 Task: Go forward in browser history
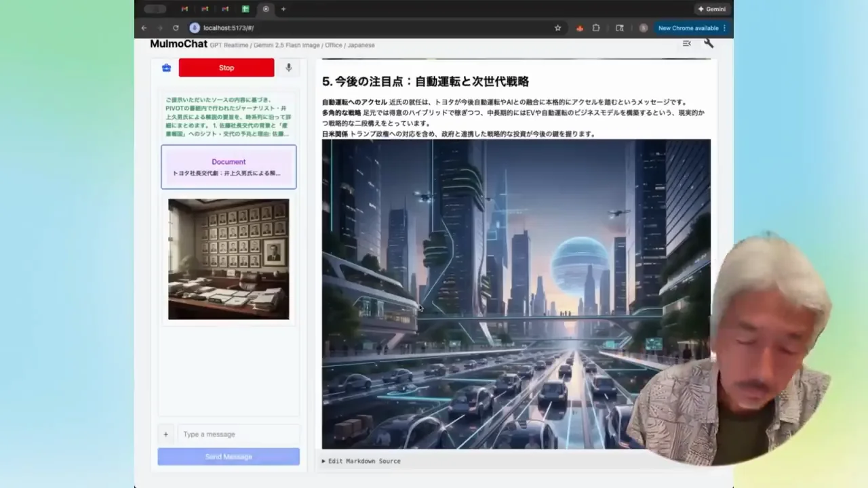160,28
